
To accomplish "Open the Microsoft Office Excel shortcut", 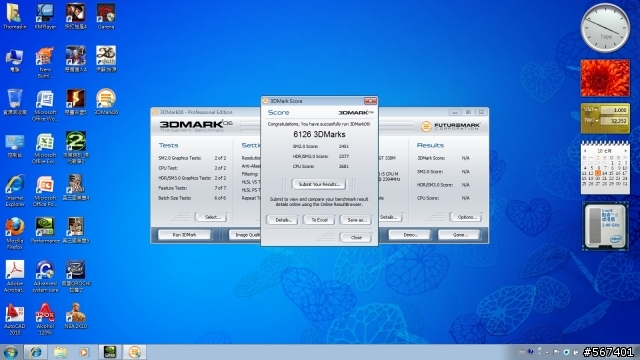I will click(45, 149).
